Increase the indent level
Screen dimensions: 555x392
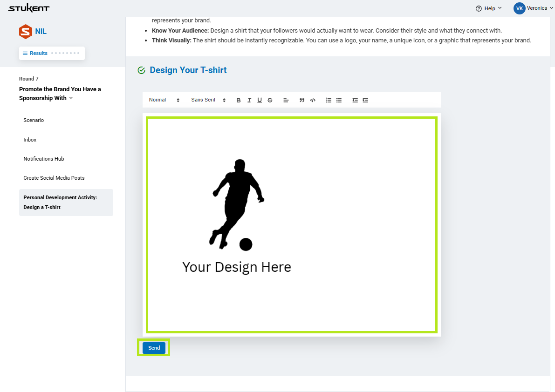coord(365,100)
